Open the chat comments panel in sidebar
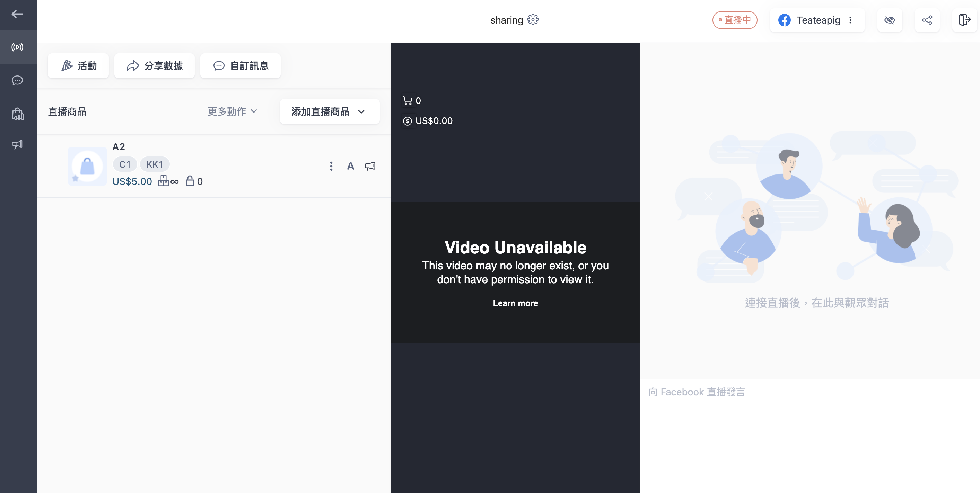This screenshot has width=980, height=493. coord(17,80)
